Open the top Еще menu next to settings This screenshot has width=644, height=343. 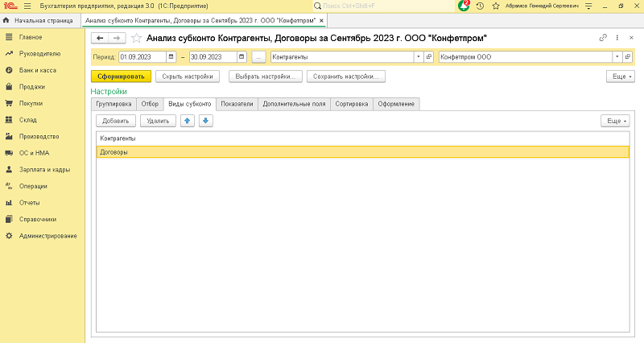[619, 76]
